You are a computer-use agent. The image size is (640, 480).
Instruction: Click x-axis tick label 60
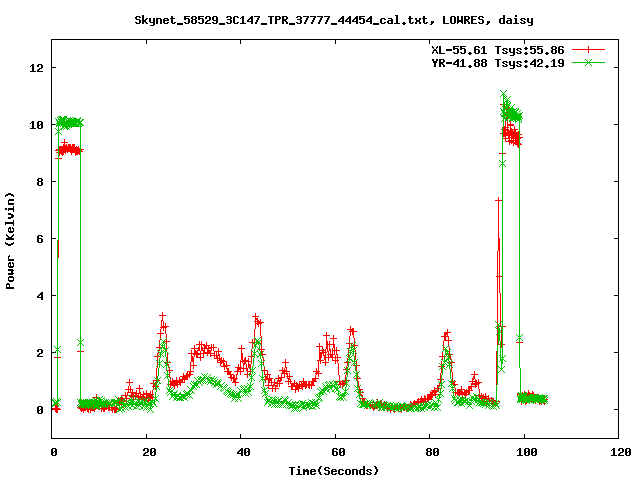(x=338, y=452)
